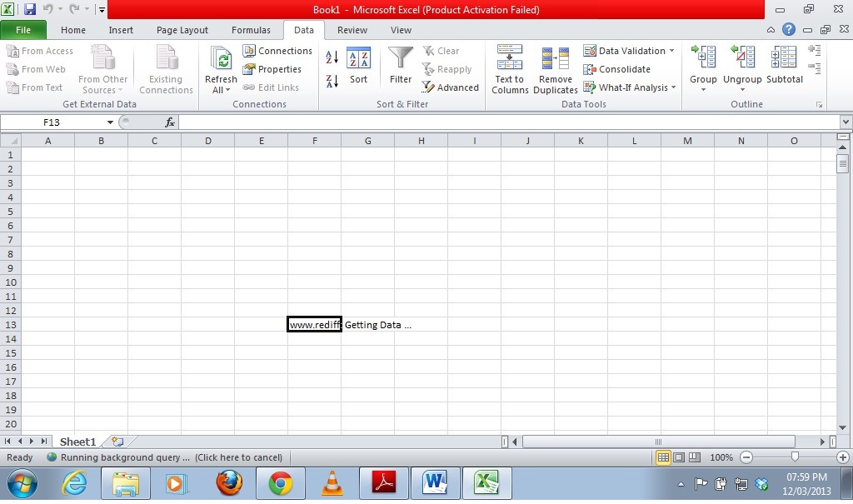This screenshot has width=853, height=504.
Task: Select From Text import option
Action: point(34,87)
